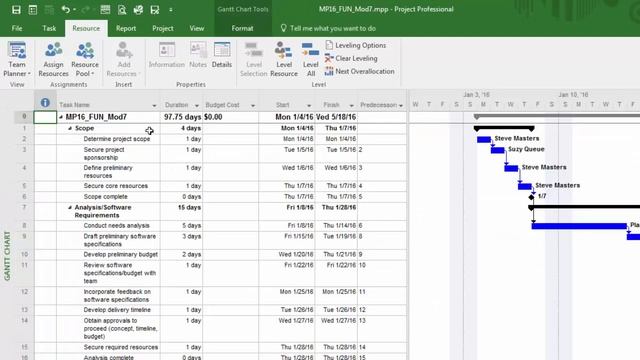Image resolution: width=640 pixels, height=360 pixels.
Task: Click the predecessor value 14 in Secure required resources row
Action: tap(362, 347)
